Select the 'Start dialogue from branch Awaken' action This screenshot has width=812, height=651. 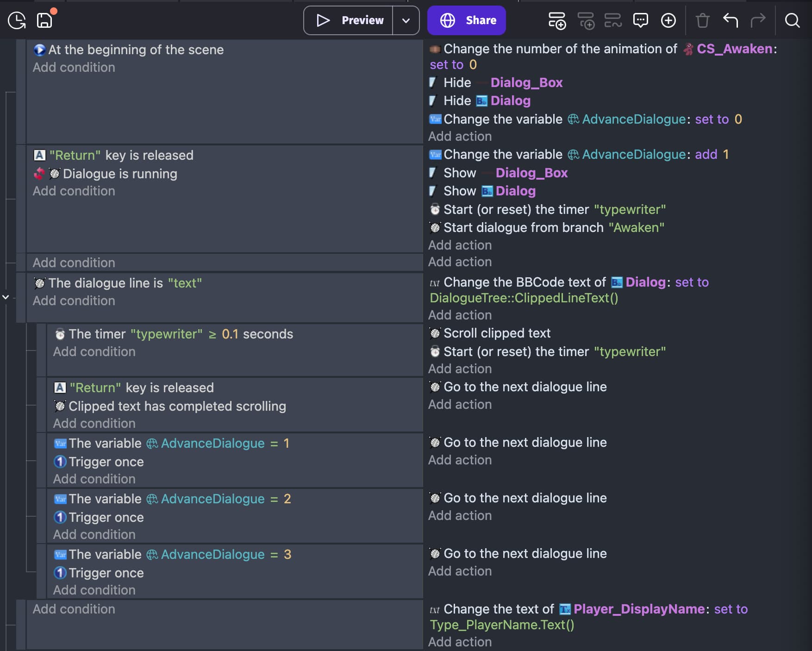point(553,228)
